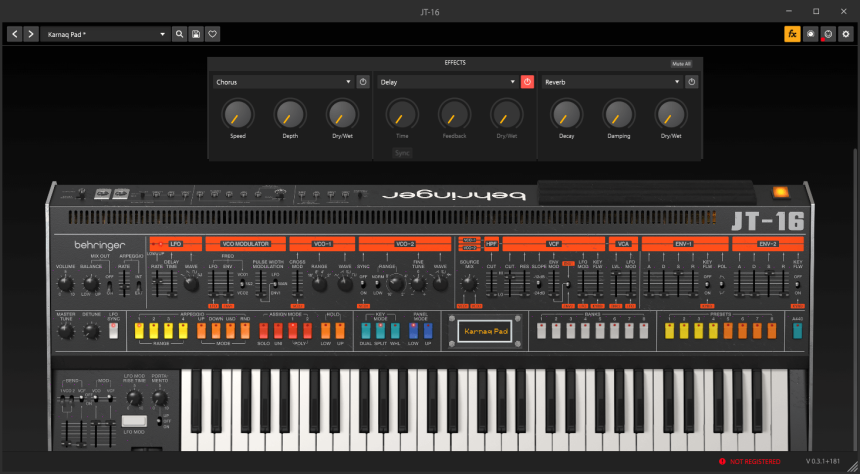Click the DETUNE knob
The height and width of the screenshot is (474, 860).
(91, 331)
